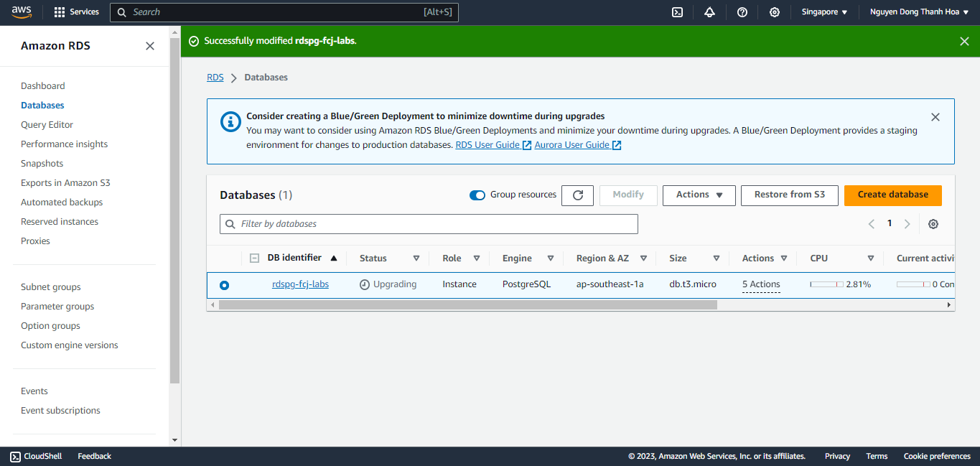Sort by Role column arrow
980x466 pixels.
click(477, 258)
